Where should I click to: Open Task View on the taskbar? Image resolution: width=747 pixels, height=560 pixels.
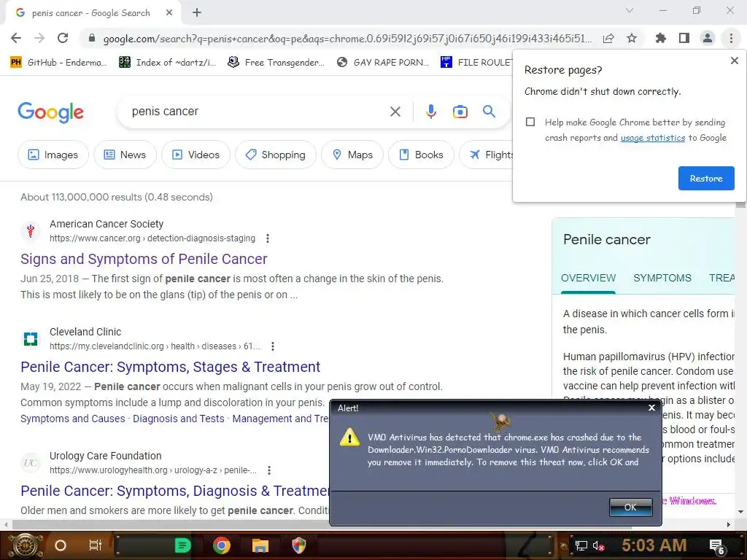(96, 545)
